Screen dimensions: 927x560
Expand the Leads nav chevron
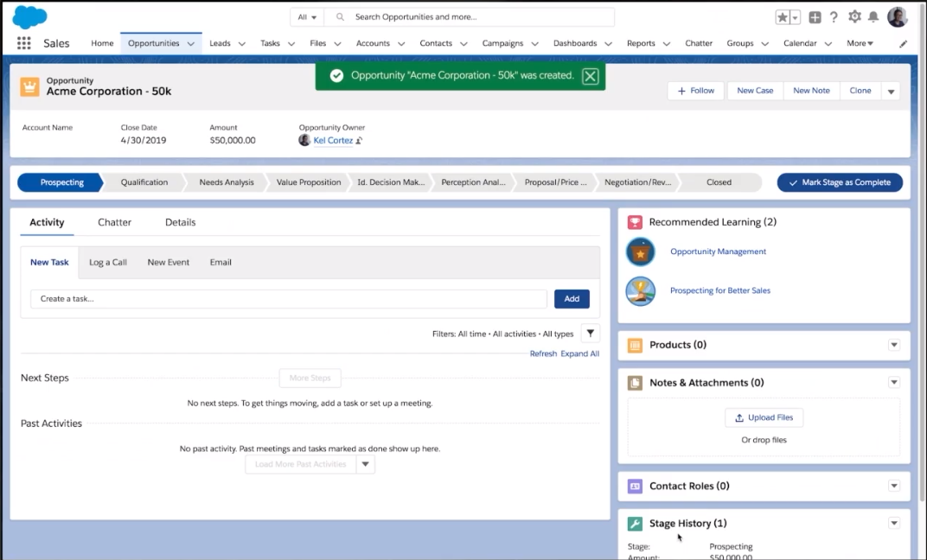242,44
